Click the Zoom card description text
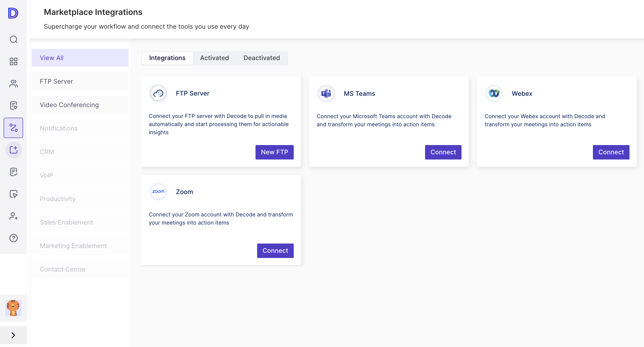 coord(221,219)
